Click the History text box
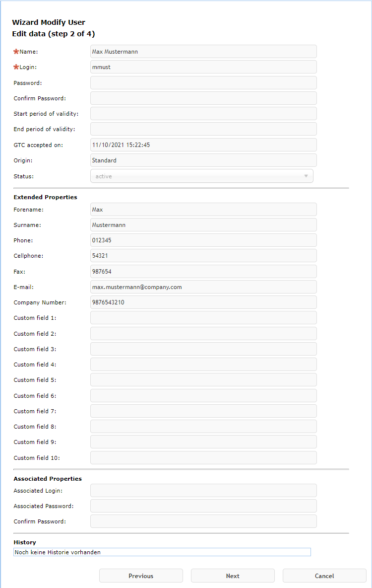372x588 pixels. (162, 552)
